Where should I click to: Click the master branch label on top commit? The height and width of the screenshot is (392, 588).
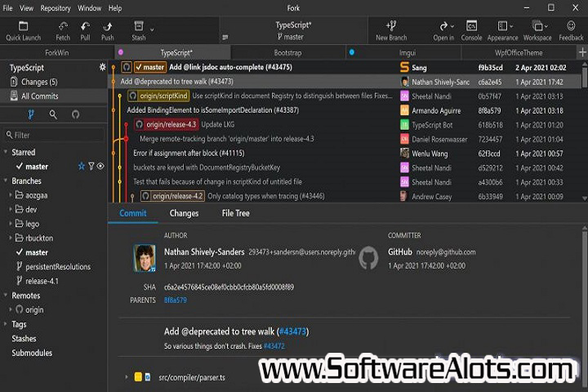pyautogui.click(x=150, y=67)
